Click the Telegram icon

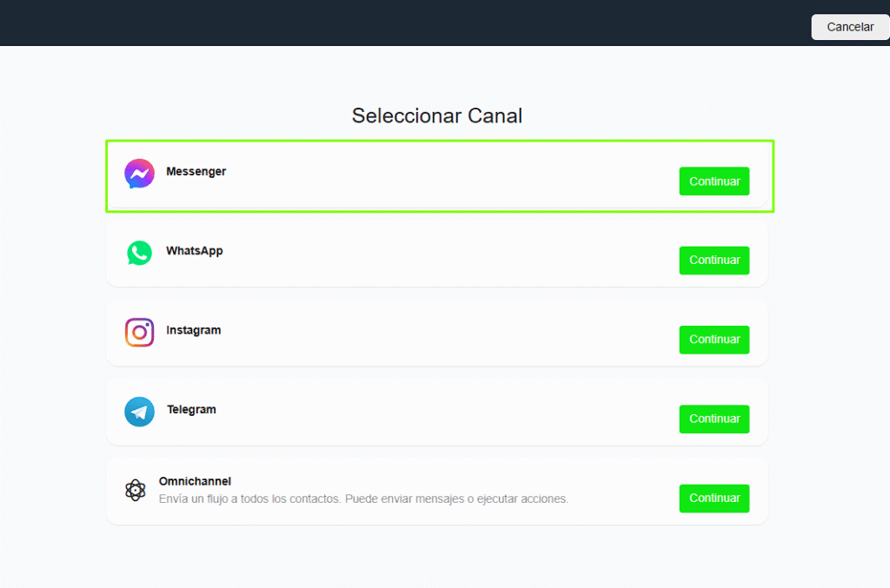click(x=139, y=412)
